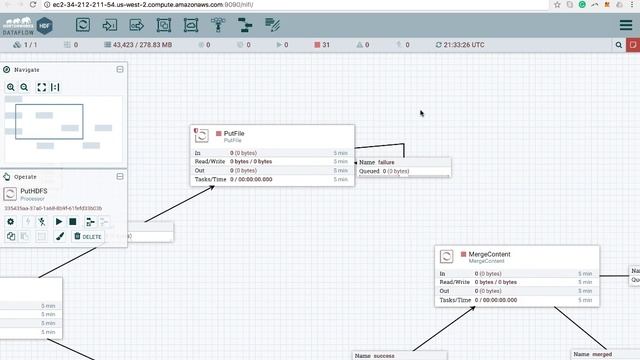The image size is (640, 360).
Task: Focus the browser address bar
Action: coord(298,5)
